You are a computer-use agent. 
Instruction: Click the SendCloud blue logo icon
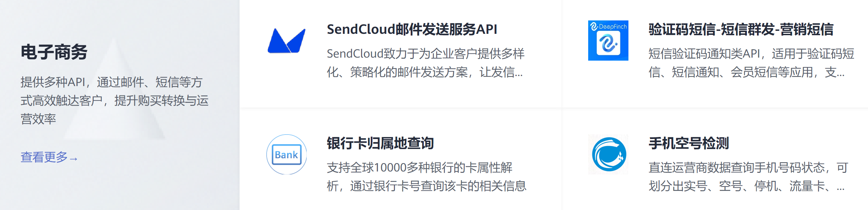[x=287, y=41]
